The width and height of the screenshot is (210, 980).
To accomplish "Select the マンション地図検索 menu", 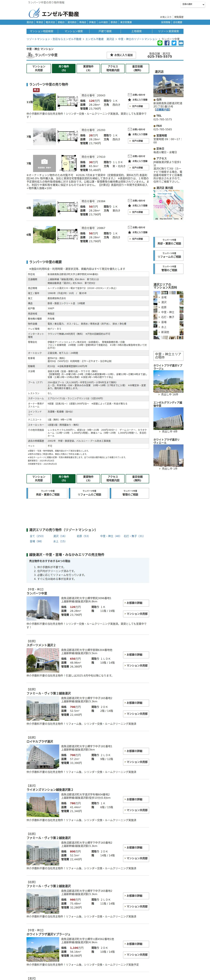I will coord(42,31).
